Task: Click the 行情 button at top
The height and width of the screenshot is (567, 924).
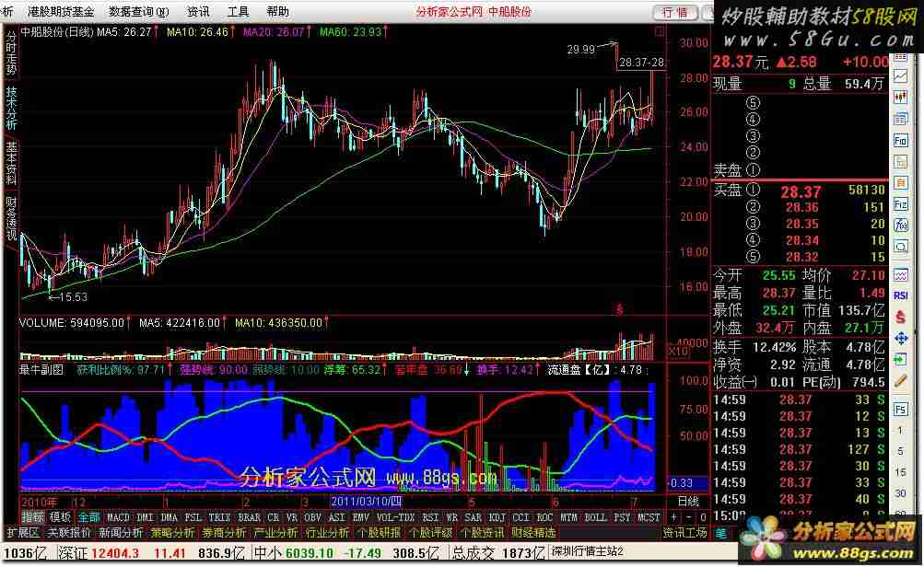Action: (675, 12)
